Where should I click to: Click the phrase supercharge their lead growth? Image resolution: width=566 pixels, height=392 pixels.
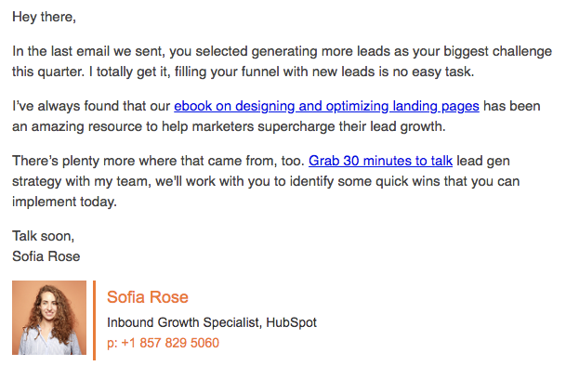[x=358, y=126]
